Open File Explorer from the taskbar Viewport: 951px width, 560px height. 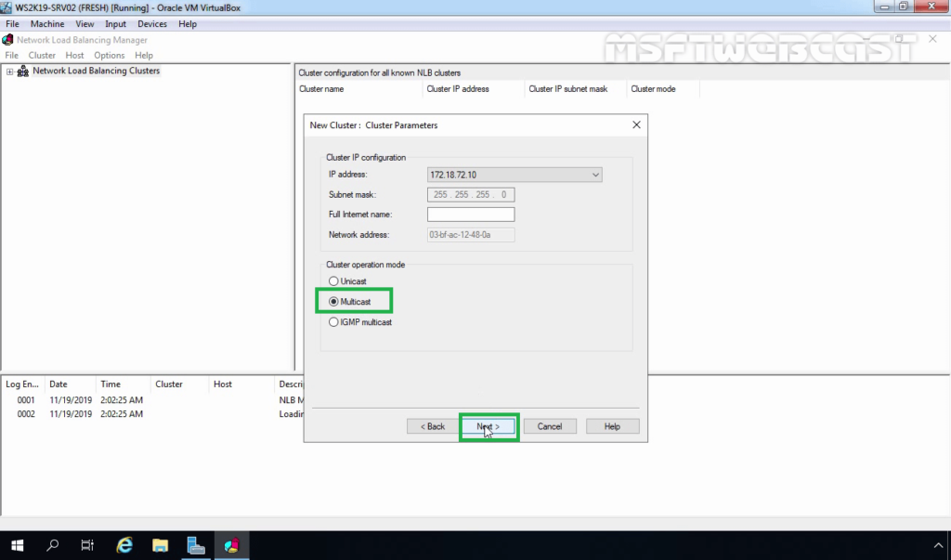pos(160,545)
